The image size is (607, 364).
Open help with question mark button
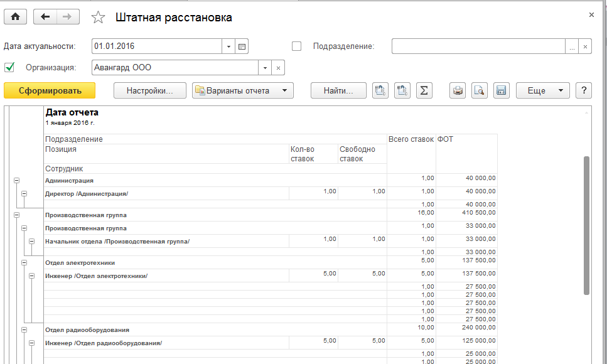click(x=584, y=90)
